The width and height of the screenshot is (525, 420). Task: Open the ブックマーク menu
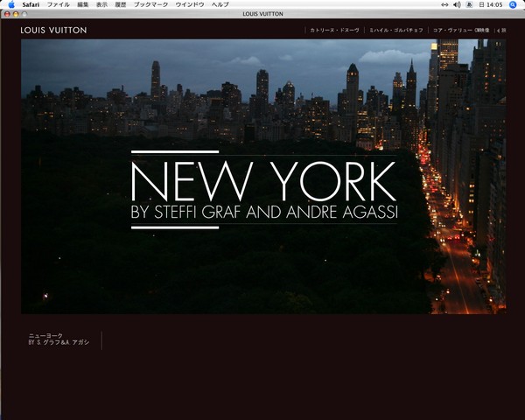(x=149, y=4)
